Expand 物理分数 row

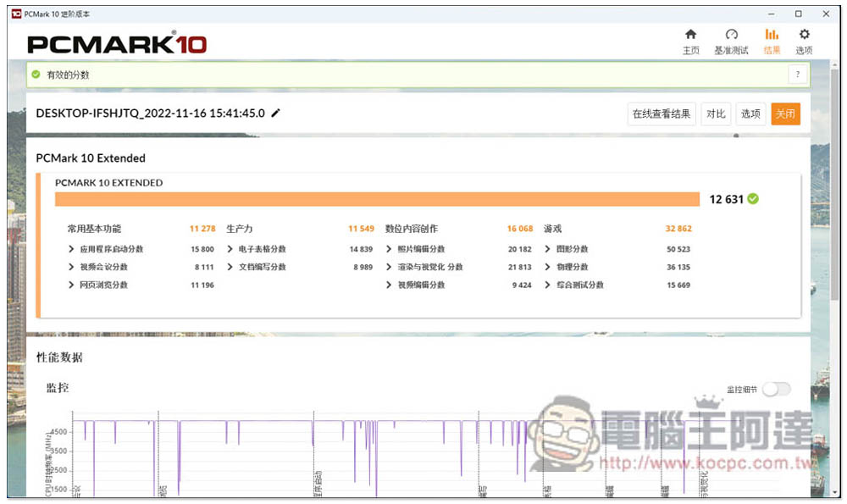[547, 267]
